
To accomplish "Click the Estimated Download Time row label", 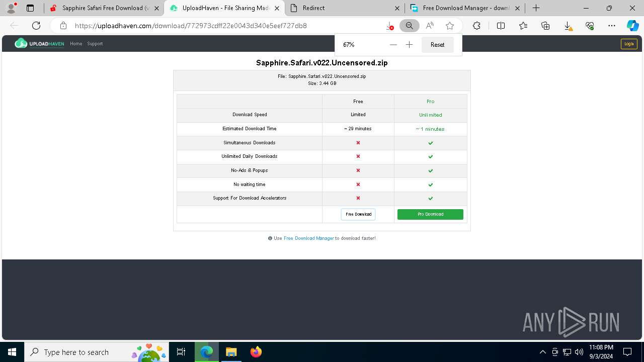I will coord(250,129).
